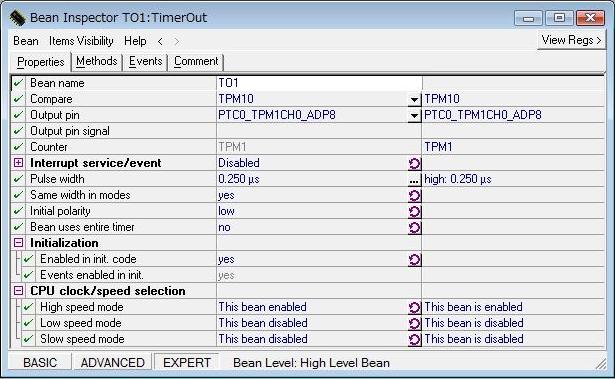Click the Output pin signal value field
The width and height of the screenshot is (615, 379).
[319, 131]
